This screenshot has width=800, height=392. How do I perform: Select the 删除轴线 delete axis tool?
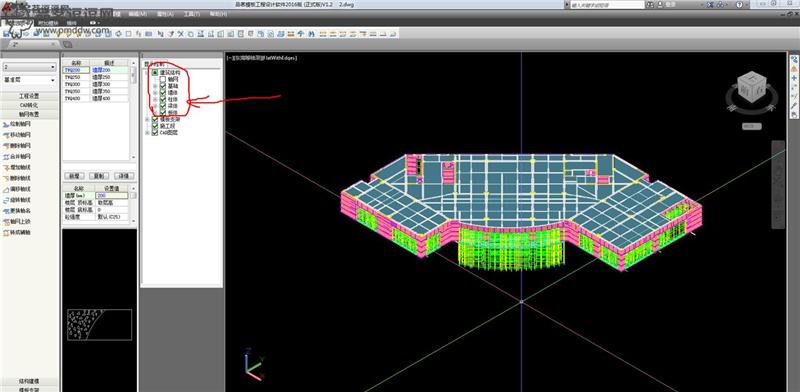click(x=17, y=178)
